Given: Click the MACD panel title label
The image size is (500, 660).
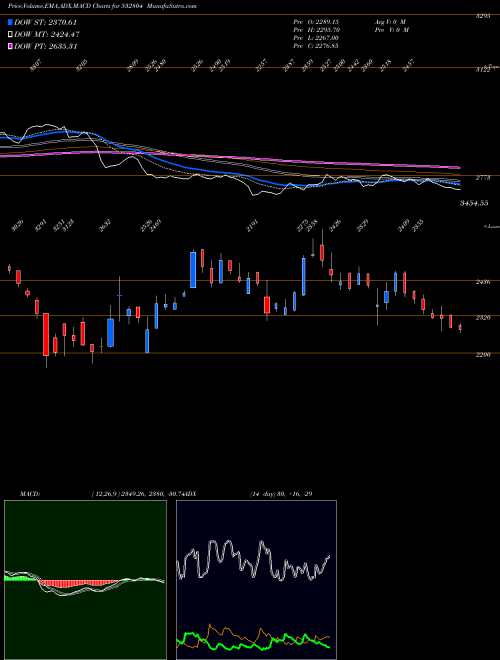Looking at the screenshot, I should click(29, 494).
